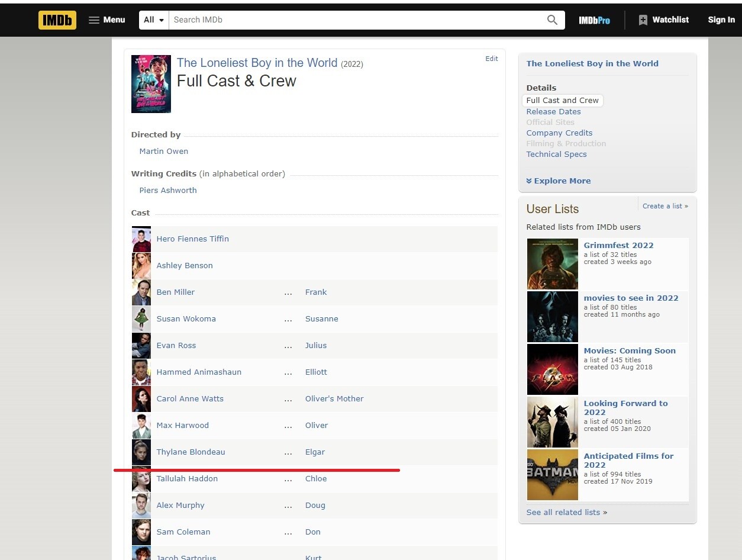
Task: Click Ben Miller's headshot
Action: [141, 292]
